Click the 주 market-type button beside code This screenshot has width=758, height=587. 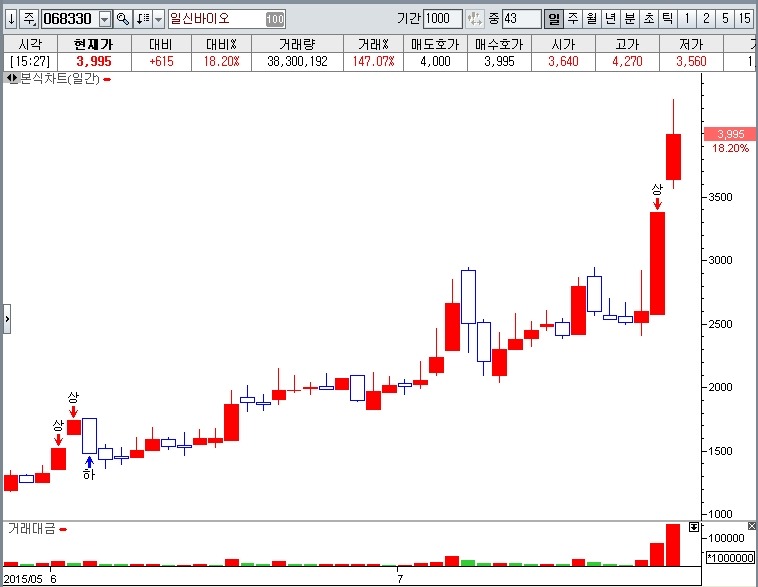(29, 19)
